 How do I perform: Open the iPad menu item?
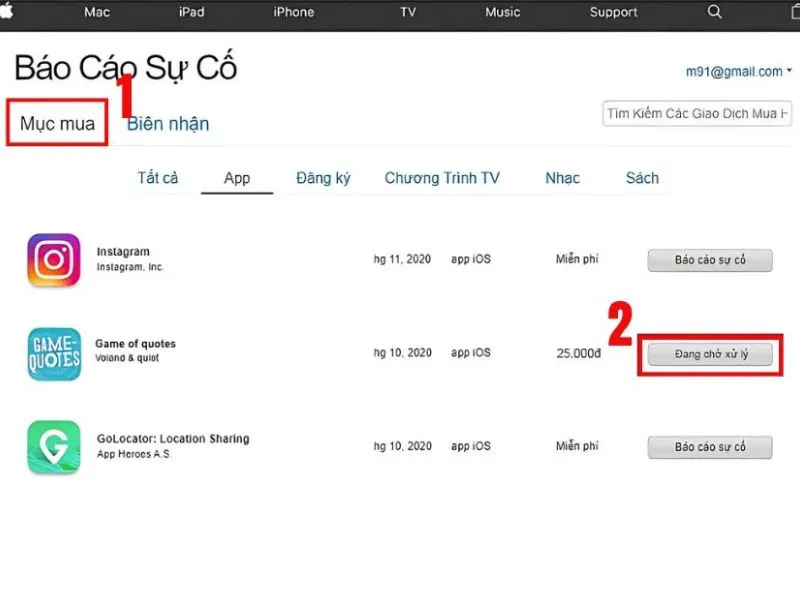pyautogui.click(x=191, y=12)
